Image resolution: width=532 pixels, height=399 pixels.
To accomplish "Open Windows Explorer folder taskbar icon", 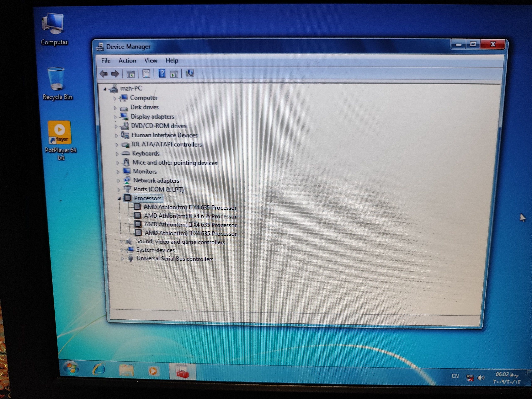I will pyautogui.click(x=127, y=370).
